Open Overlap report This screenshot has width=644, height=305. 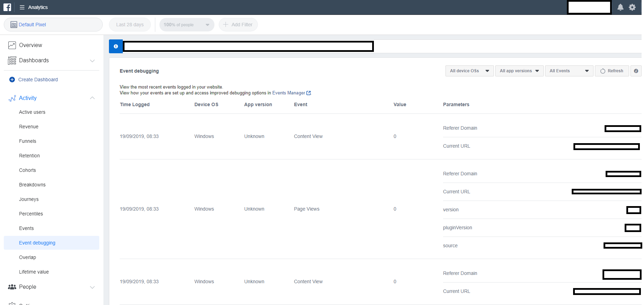pyautogui.click(x=27, y=257)
